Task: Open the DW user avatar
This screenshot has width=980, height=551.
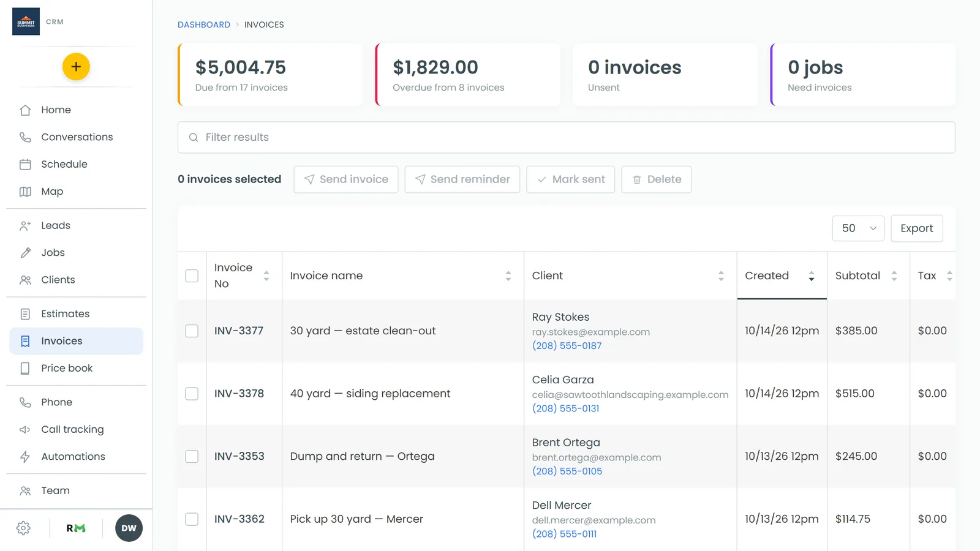Action: click(129, 528)
